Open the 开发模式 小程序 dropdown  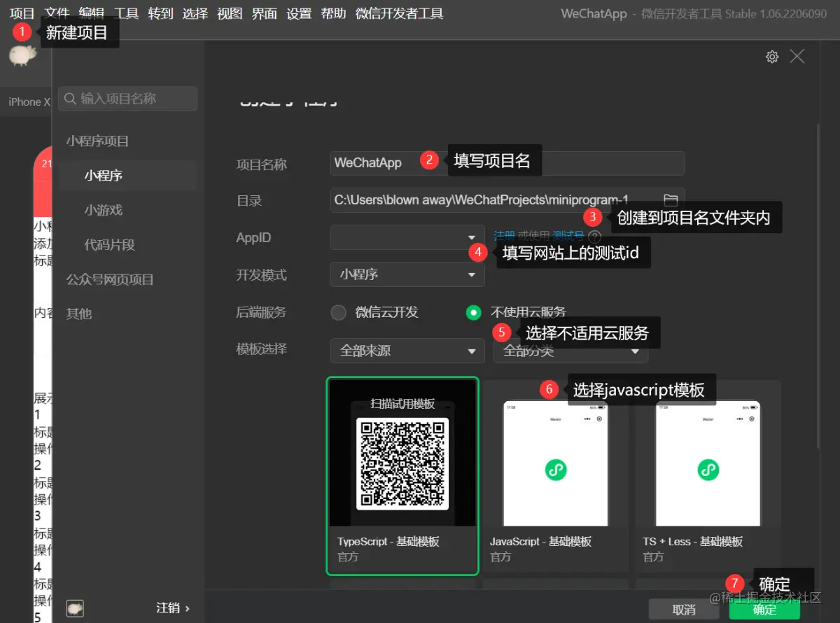pos(407,274)
